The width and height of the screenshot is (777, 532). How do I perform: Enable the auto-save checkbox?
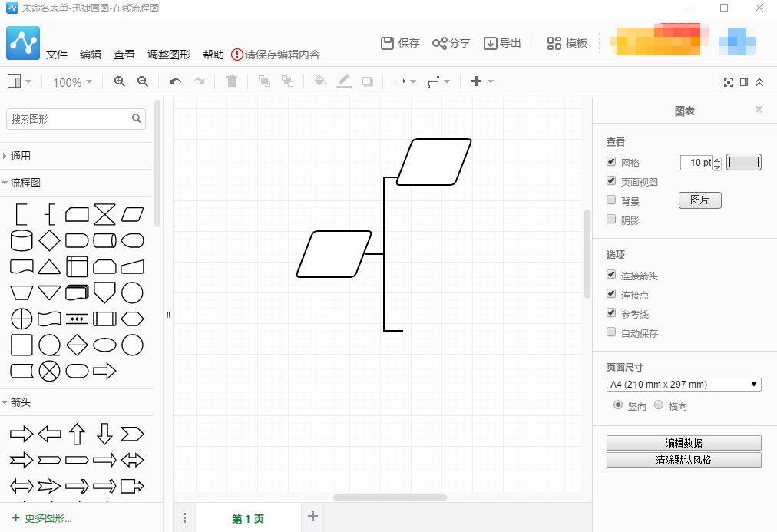611,332
